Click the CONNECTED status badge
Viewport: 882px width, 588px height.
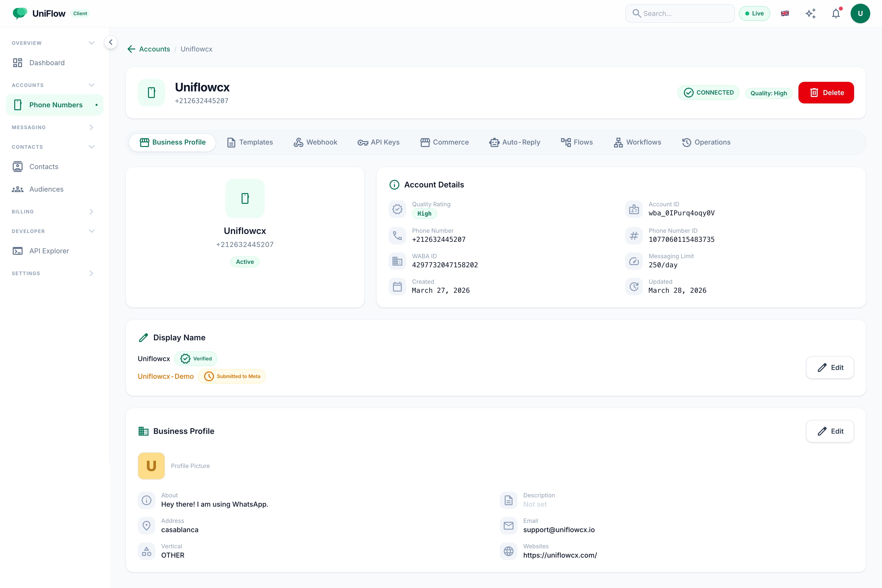point(708,93)
